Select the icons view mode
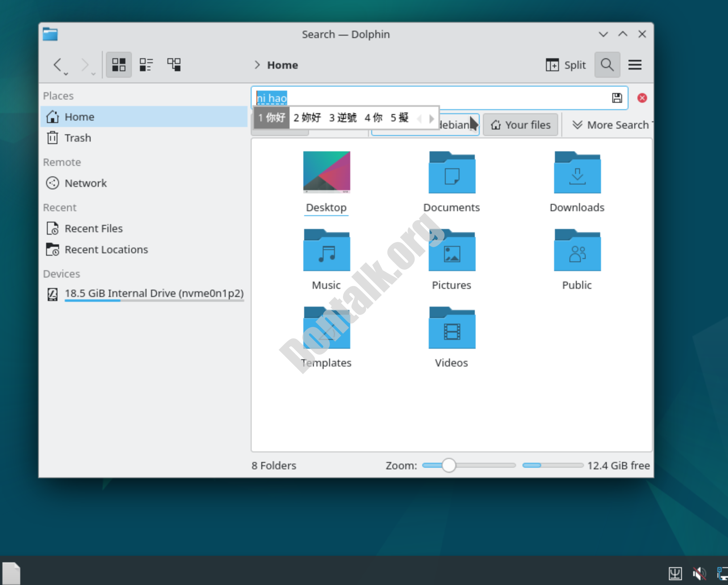 point(119,64)
